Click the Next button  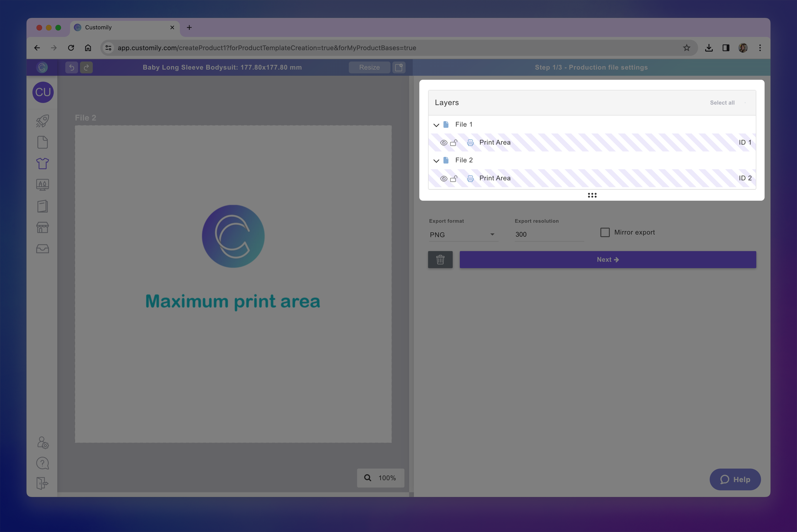click(607, 260)
